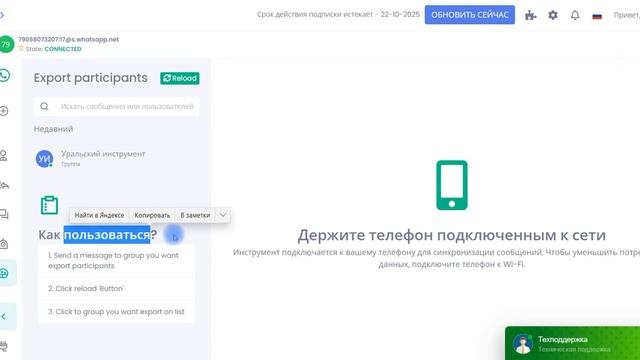Choose Копировать in selection popup

point(152,215)
